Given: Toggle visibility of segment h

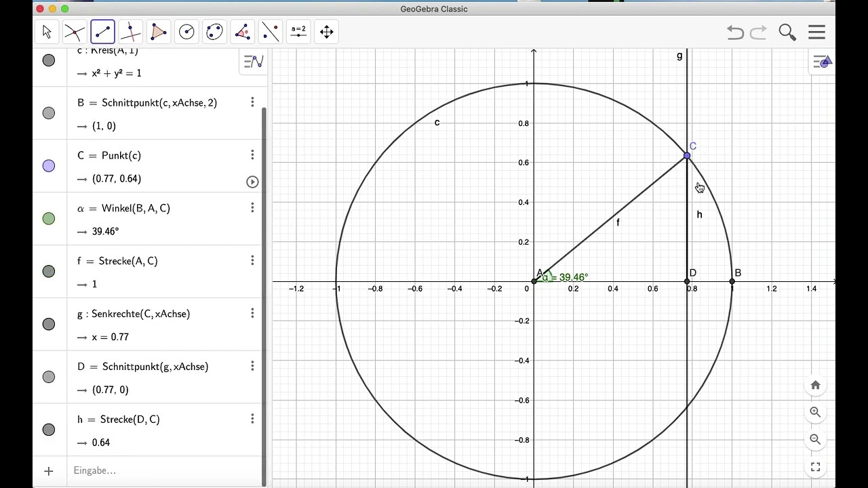Looking at the screenshot, I should [x=49, y=430].
